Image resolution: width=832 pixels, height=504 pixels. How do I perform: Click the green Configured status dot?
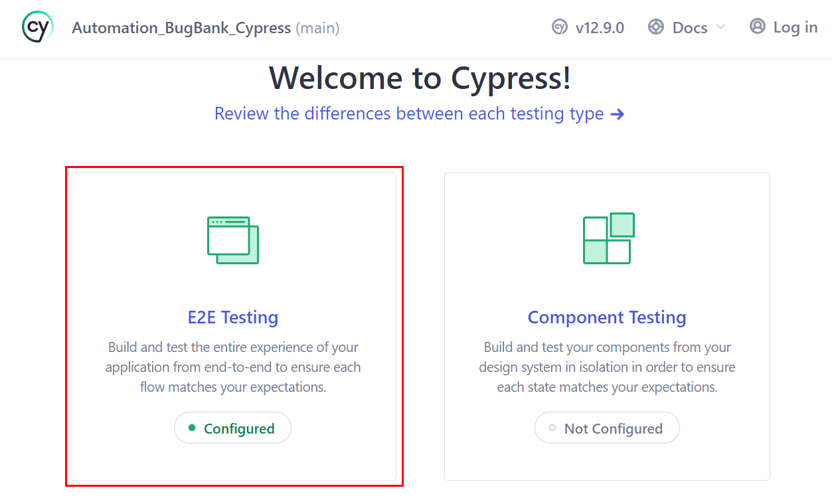click(191, 428)
